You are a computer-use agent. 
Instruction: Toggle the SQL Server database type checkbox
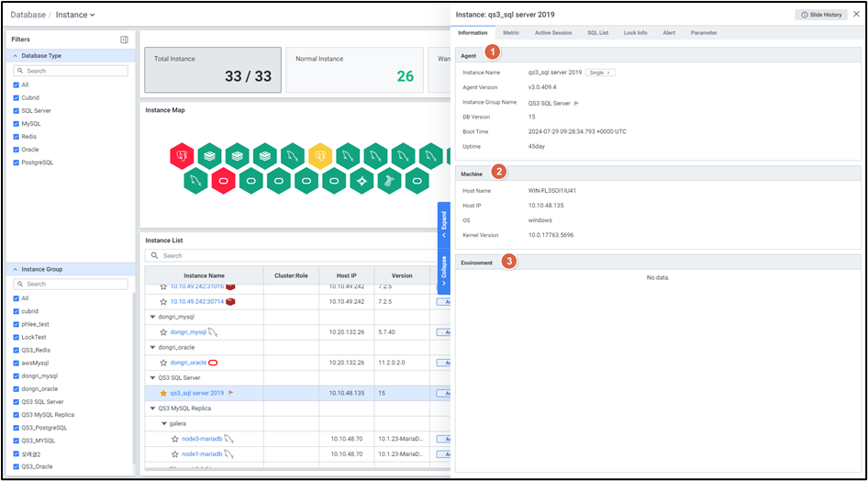coord(17,110)
